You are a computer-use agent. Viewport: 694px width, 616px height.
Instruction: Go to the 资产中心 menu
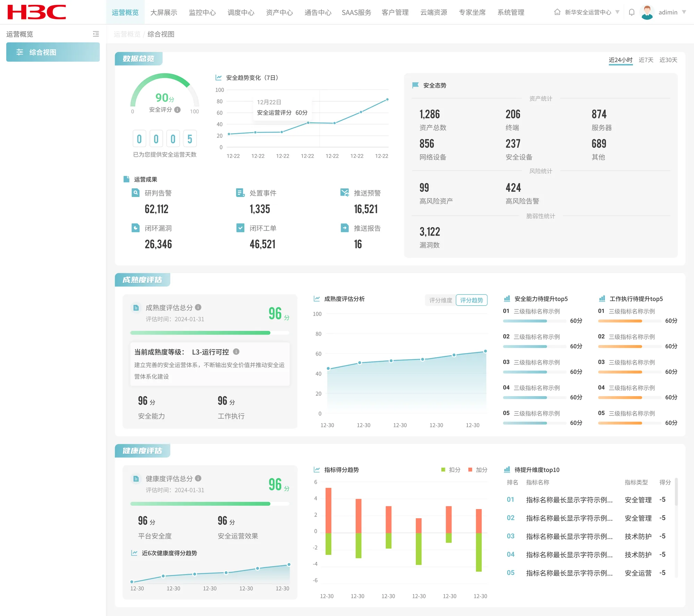(x=279, y=12)
